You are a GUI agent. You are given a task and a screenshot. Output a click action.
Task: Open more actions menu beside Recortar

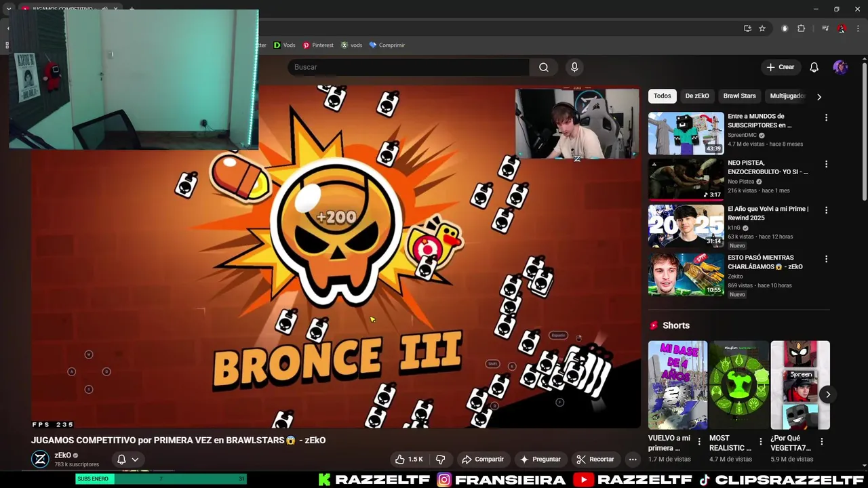pos(633,460)
